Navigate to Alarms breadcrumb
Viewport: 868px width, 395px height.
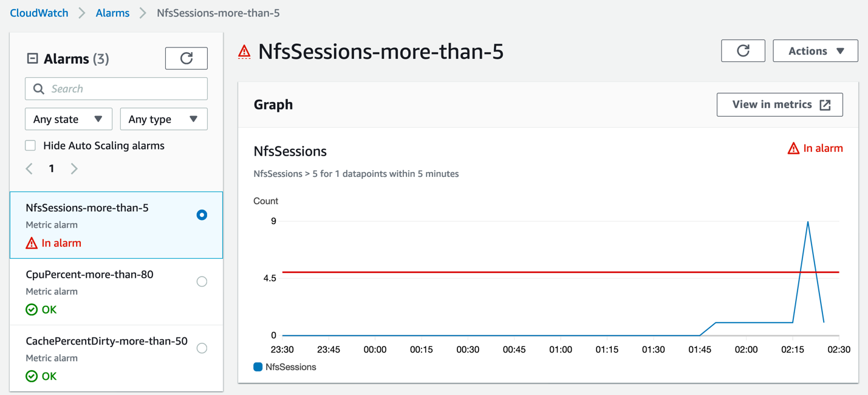click(112, 13)
